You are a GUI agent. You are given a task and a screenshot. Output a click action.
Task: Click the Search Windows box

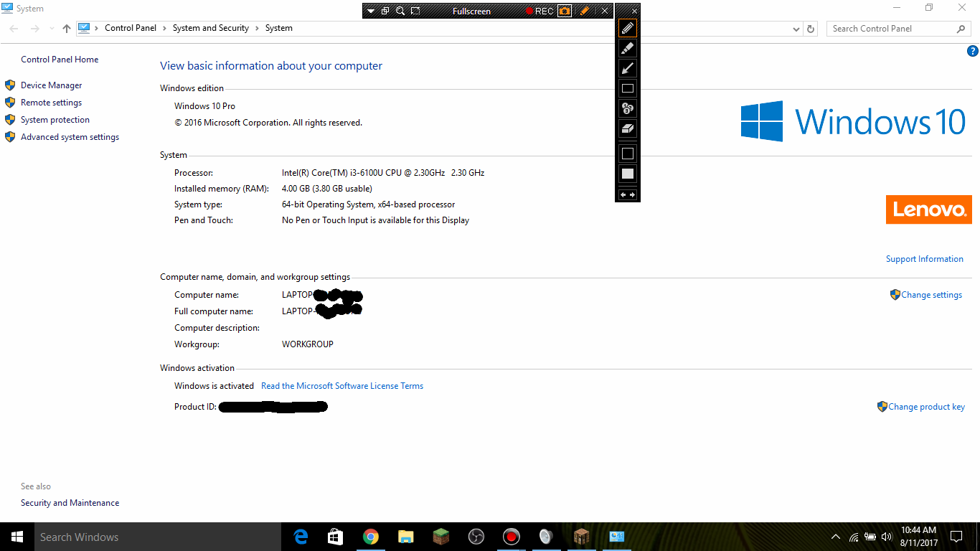(x=158, y=537)
